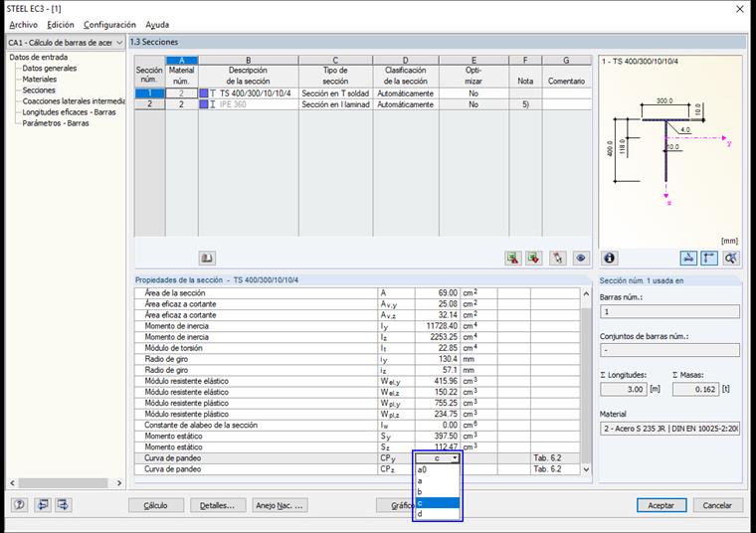Image resolution: width=756 pixels, height=533 pixels.
Task: Select section row number 1 header
Action: 149,93
